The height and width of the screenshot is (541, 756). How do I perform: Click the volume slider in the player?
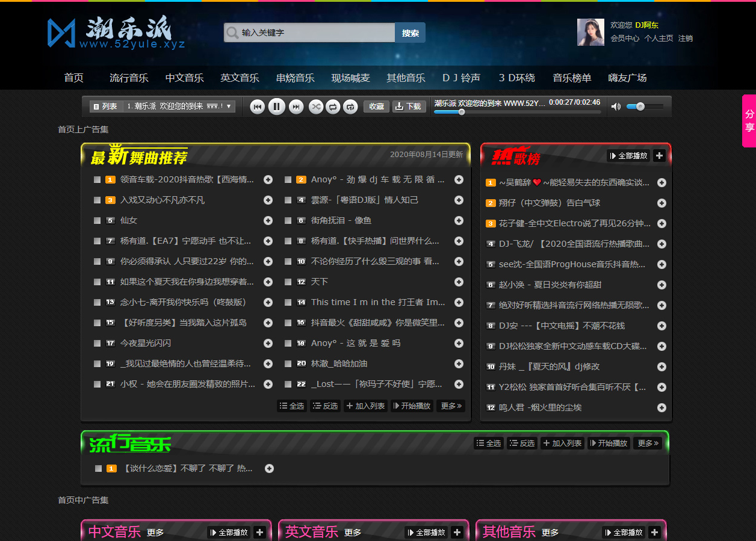click(x=645, y=107)
